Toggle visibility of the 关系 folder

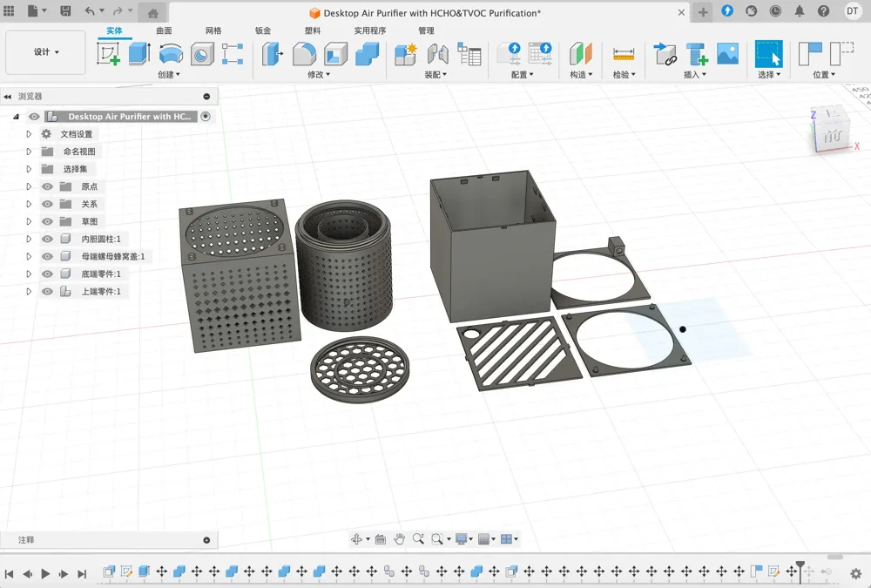47,204
